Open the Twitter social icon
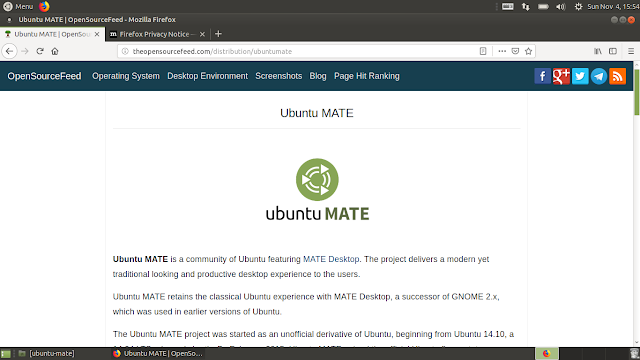Screen dimensions: 640x360 580,76
